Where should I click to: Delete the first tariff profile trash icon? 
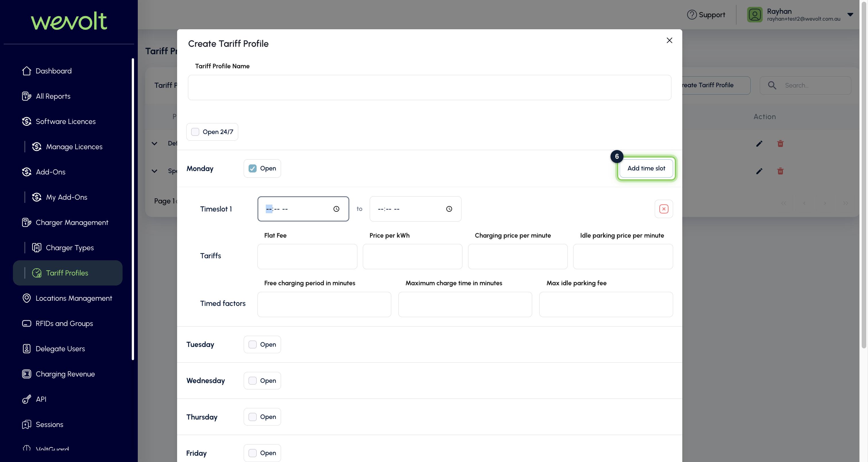pos(780,143)
